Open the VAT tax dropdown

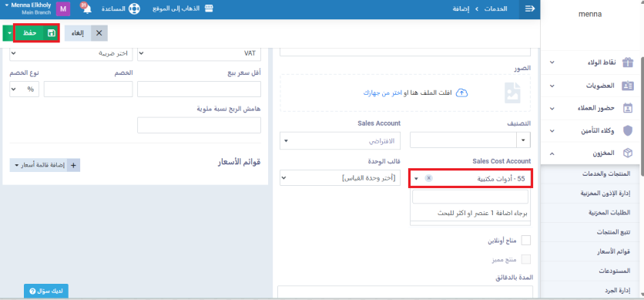click(199, 53)
